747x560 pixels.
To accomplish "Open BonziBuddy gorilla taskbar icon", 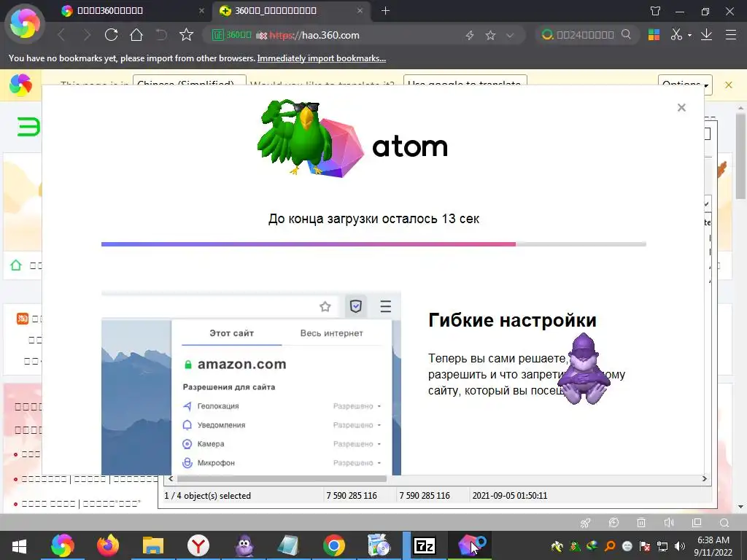I will [244, 545].
